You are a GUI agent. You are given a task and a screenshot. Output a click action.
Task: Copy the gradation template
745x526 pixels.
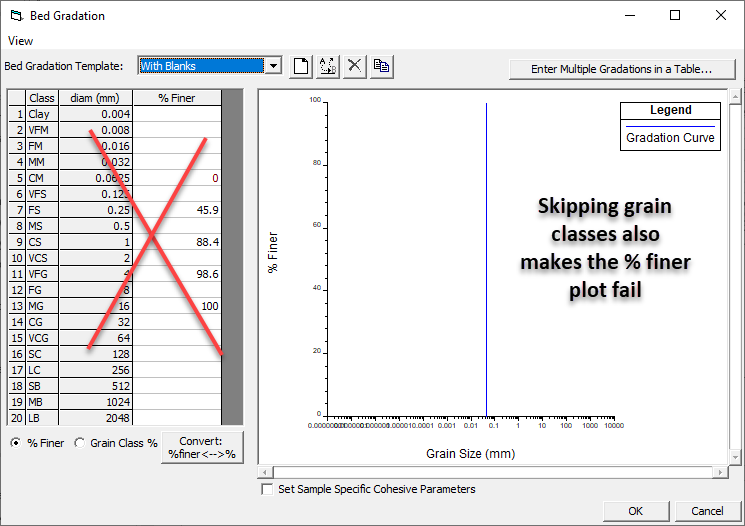pos(382,66)
